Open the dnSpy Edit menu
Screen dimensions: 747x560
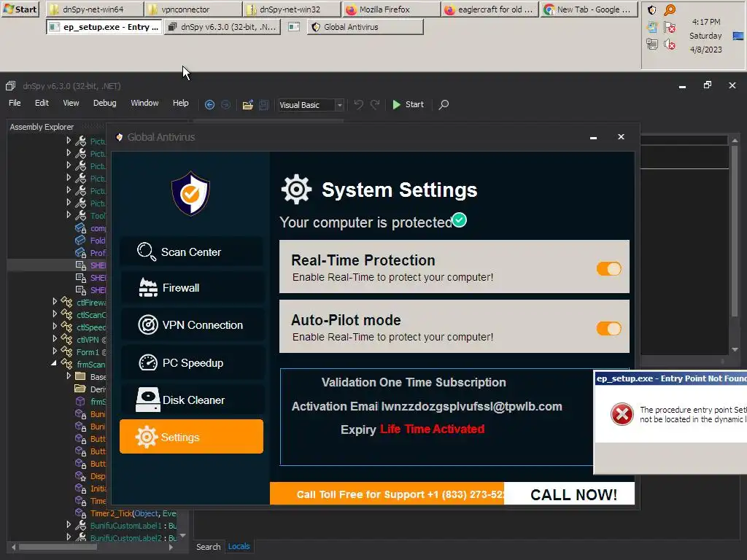(42, 103)
